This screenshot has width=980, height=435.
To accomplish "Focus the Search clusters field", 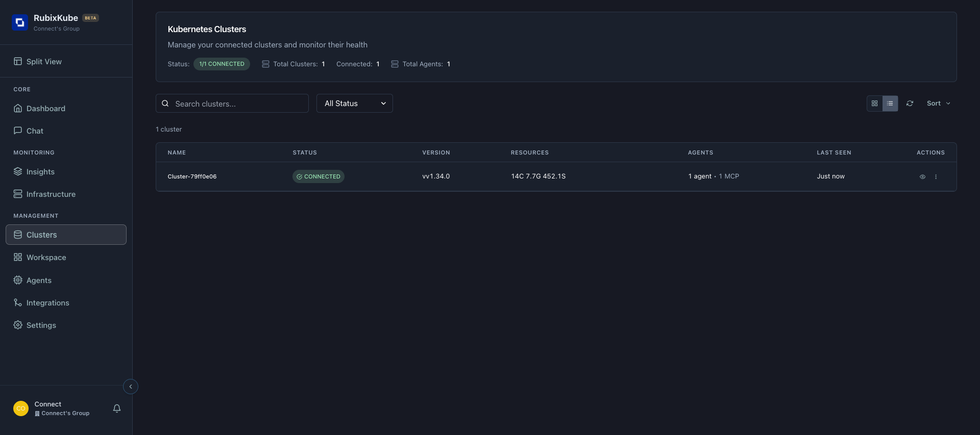I will pyautogui.click(x=232, y=104).
